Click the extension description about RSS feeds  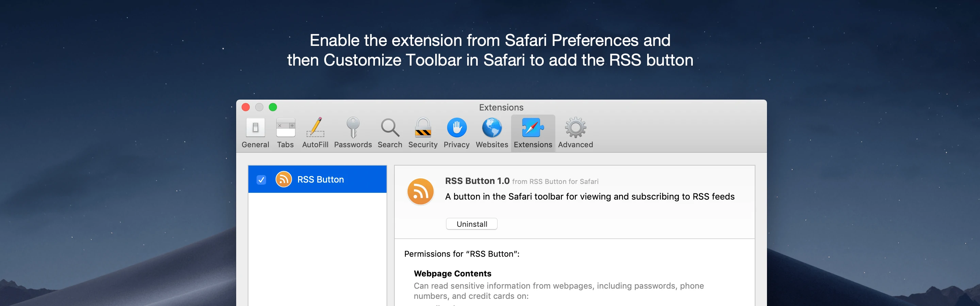coord(590,197)
